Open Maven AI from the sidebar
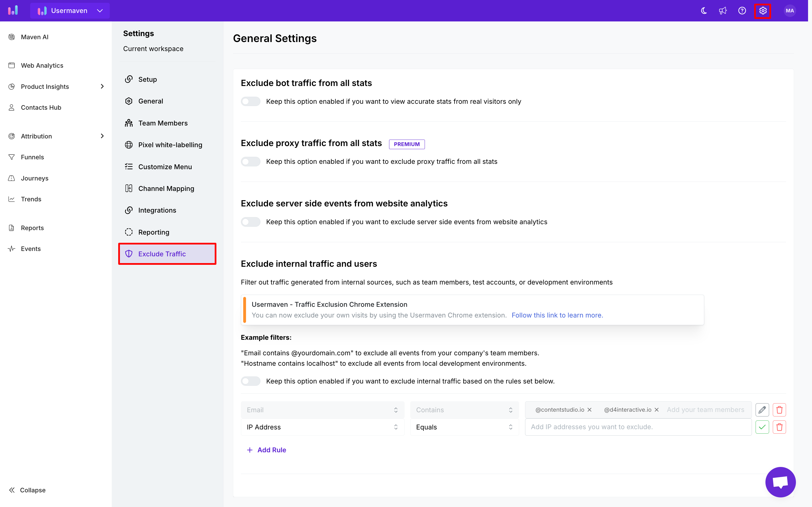 coord(34,37)
